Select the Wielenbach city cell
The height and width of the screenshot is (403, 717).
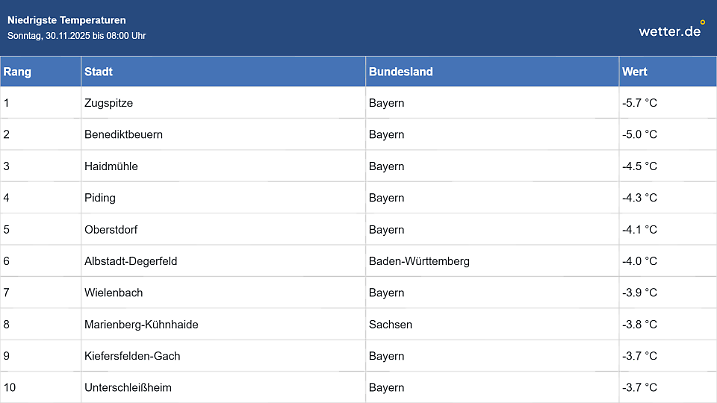click(115, 293)
